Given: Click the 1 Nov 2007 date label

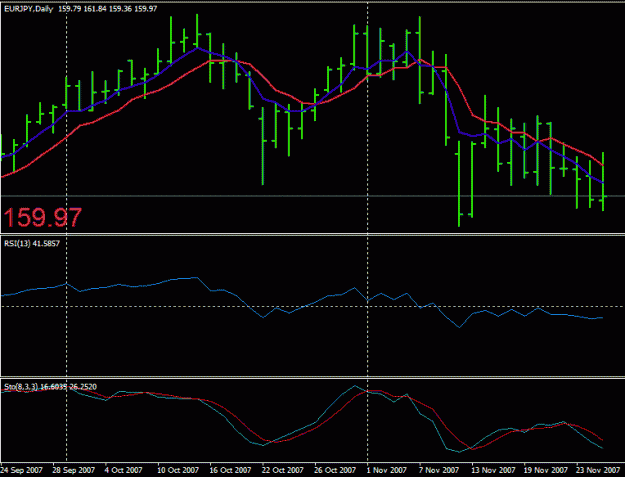Looking at the screenshot, I should 386,470.
